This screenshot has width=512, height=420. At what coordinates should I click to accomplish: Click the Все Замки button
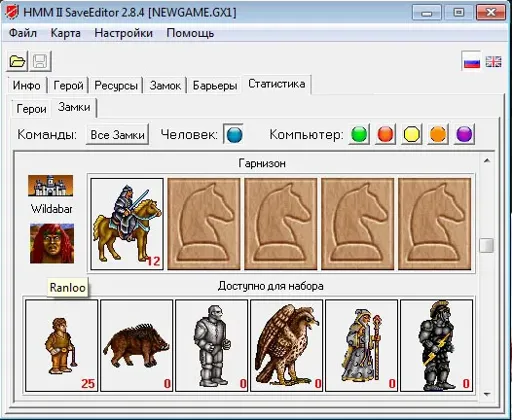coord(117,135)
